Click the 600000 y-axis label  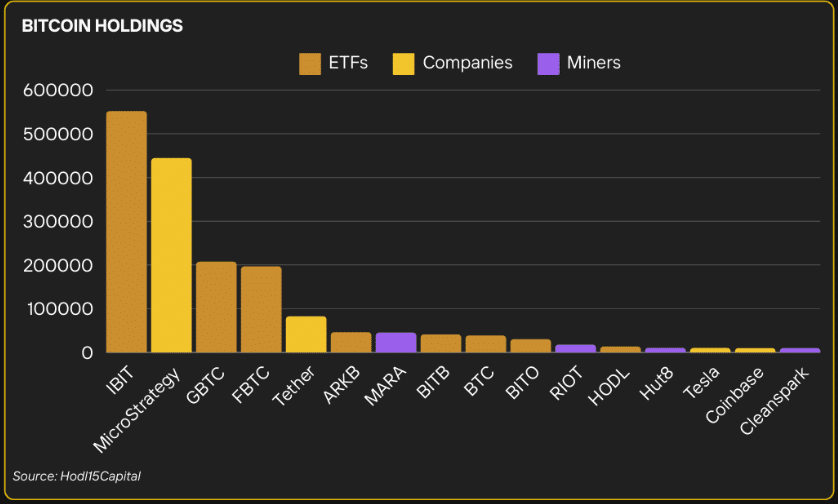click(58, 90)
